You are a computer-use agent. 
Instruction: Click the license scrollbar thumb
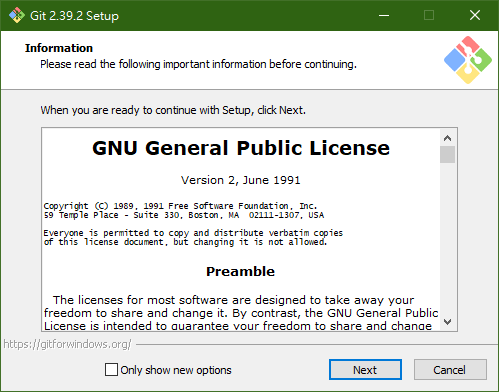click(x=447, y=154)
